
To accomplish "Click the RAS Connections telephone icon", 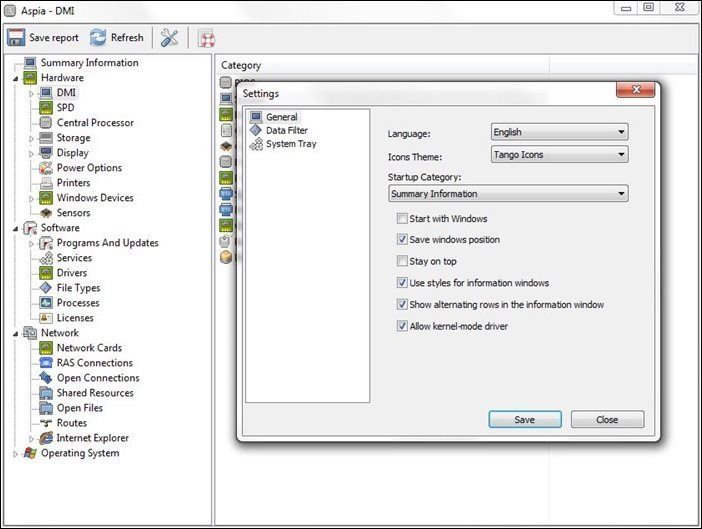I will 46,363.
